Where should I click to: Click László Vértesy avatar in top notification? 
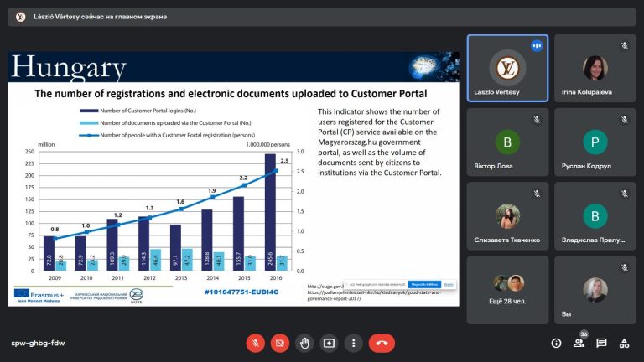[20, 17]
